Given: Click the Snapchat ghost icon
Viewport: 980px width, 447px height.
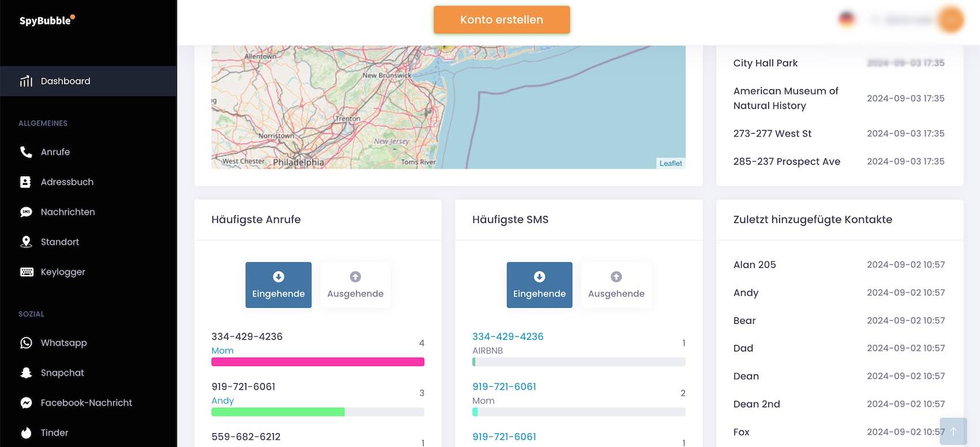Looking at the screenshot, I should point(26,373).
